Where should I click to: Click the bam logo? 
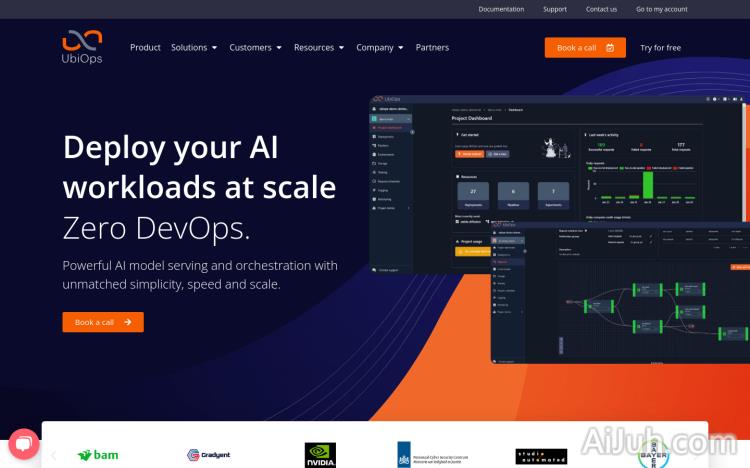pos(98,455)
